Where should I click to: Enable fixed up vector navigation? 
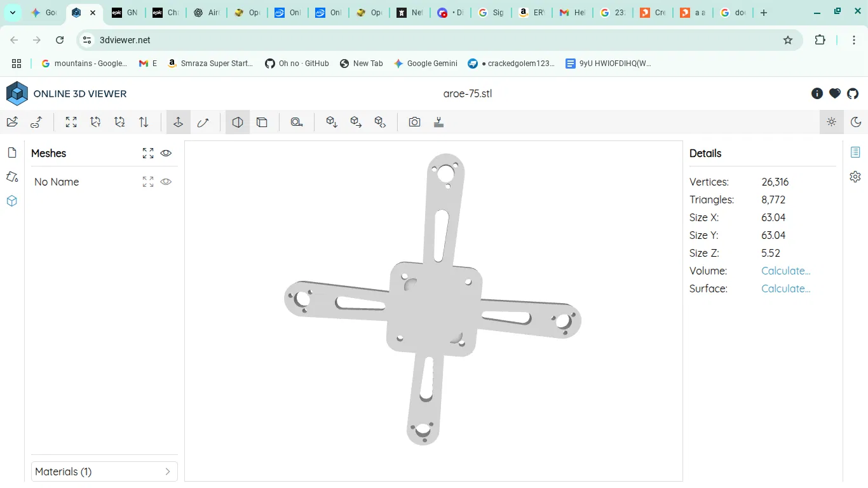click(x=179, y=122)
